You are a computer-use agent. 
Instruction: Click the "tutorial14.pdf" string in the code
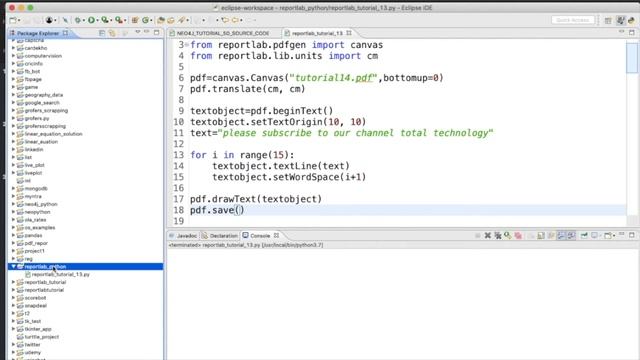333,78
